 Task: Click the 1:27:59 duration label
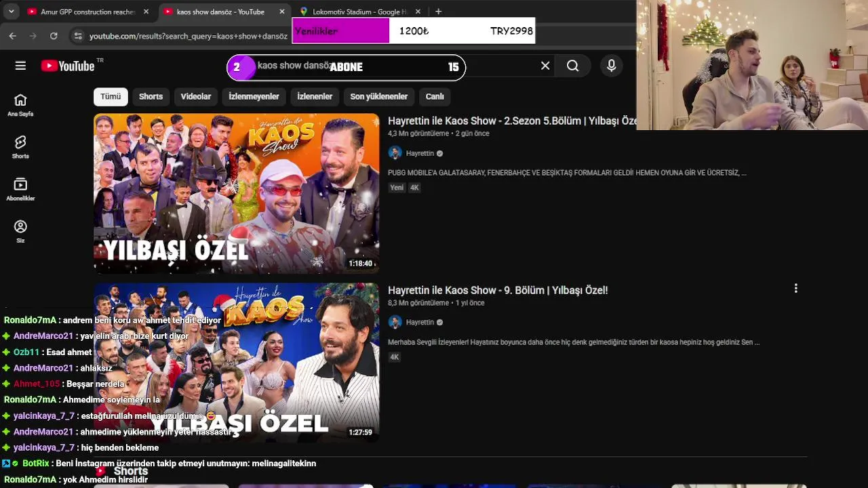tap(361, 432)
